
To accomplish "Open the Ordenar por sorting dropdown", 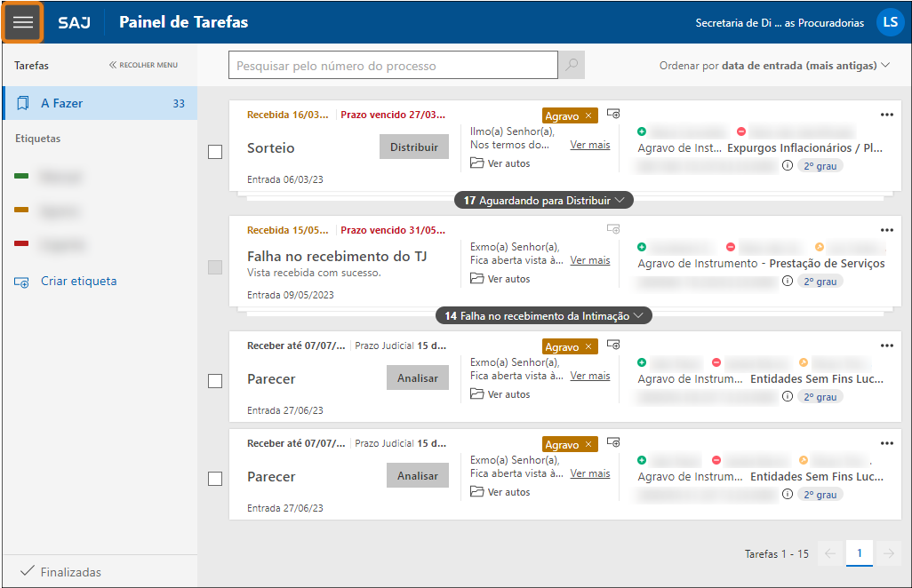I will pos(774,66).
